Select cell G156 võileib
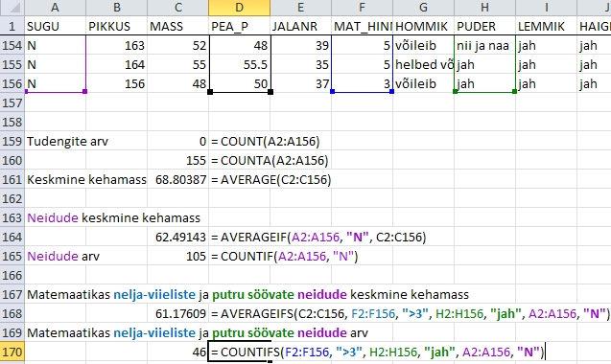The height and width of the screenshot is (364, 611). (423, 83)
